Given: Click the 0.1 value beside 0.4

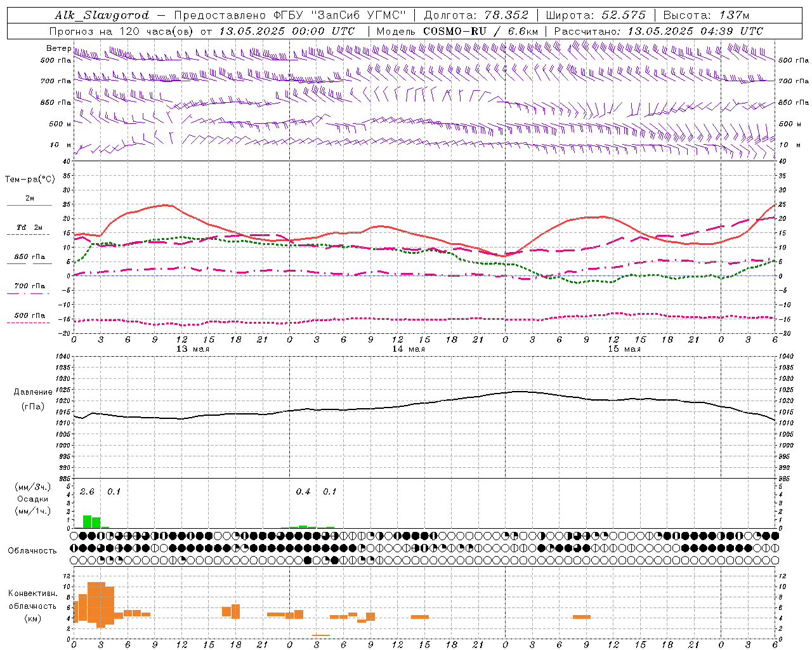Looking at the screenshot, I should pos(330,492).
